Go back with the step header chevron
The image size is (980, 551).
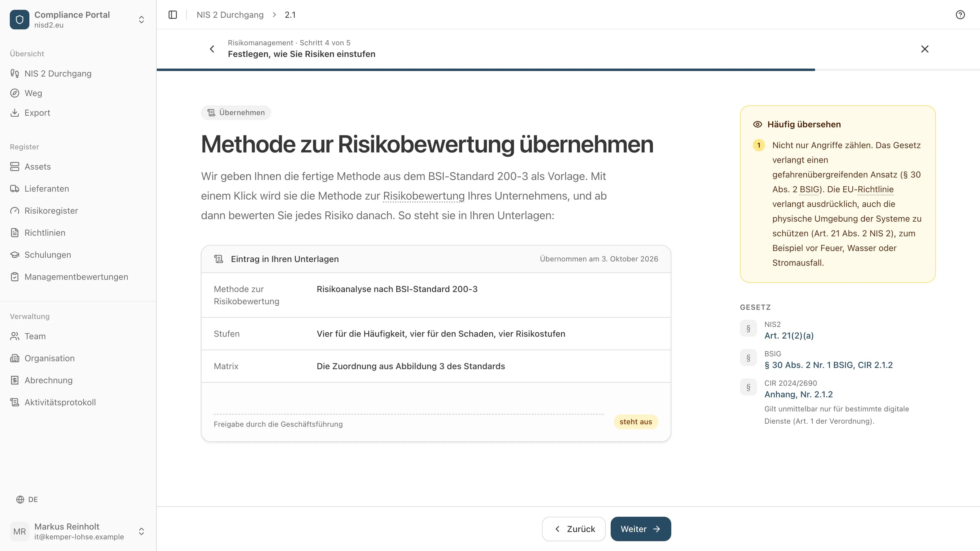[x=212, y=49]
